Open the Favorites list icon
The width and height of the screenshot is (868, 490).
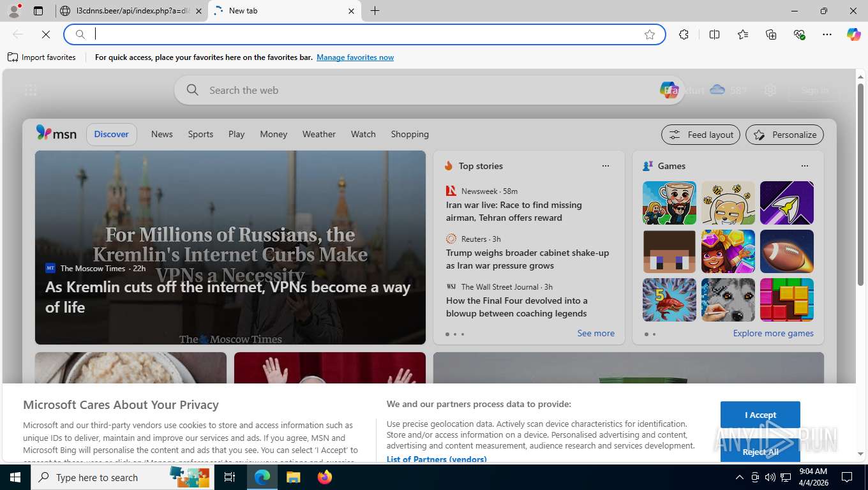pyautogui.click(x=743, y=34)
